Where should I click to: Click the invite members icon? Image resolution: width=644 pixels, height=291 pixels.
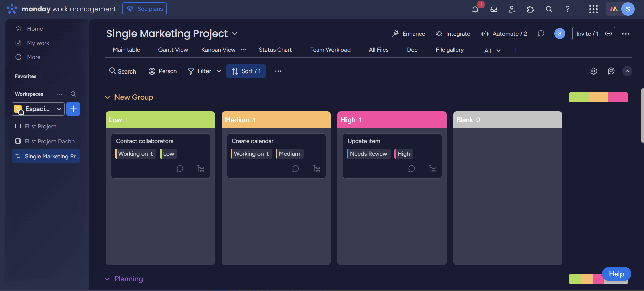click(x=512, y=9)
